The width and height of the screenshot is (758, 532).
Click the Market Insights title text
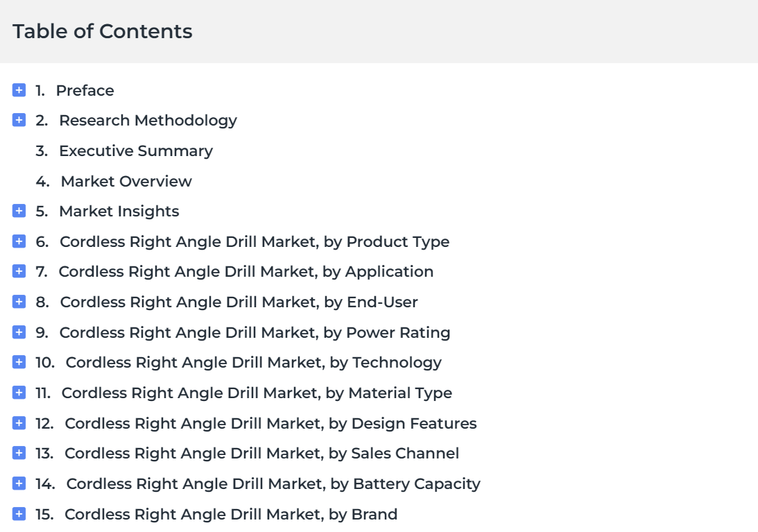[119, 212]
